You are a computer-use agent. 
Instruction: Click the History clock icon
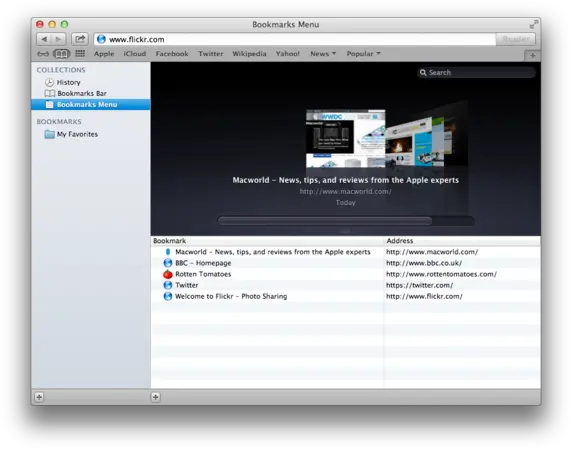click(x=50, y=82)
